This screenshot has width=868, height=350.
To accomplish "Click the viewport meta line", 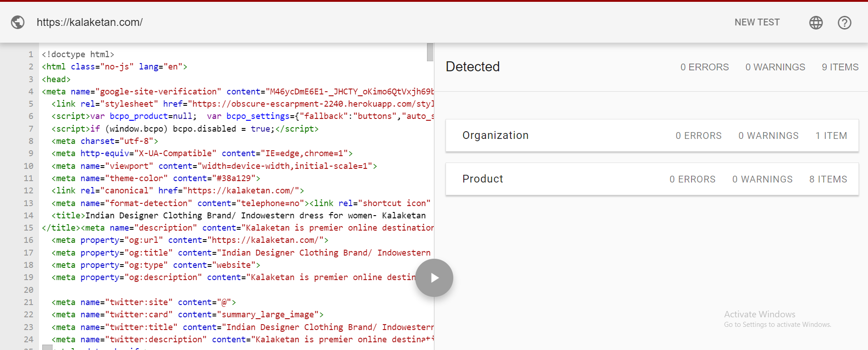I will 214,166.
